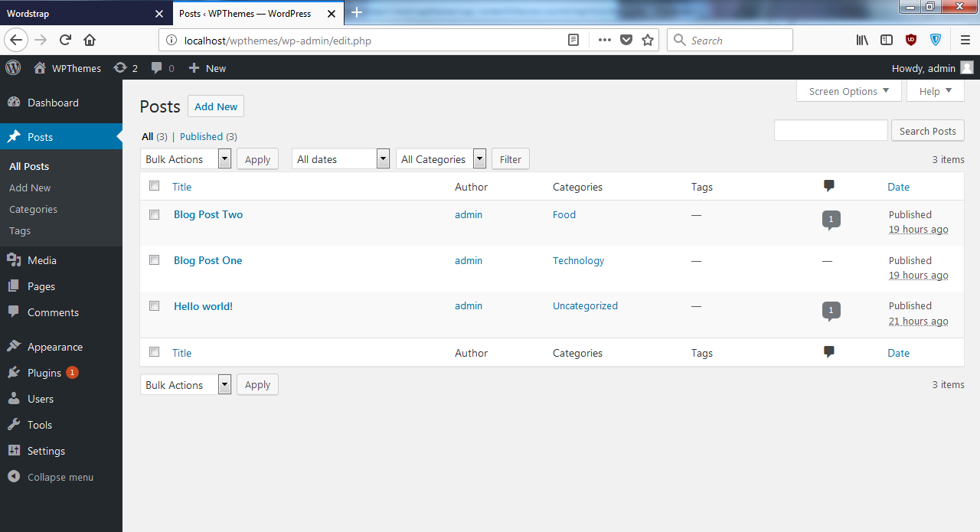Click the Search Posts button
Viewport: 980px width, 532px height.
coord(928,131)
